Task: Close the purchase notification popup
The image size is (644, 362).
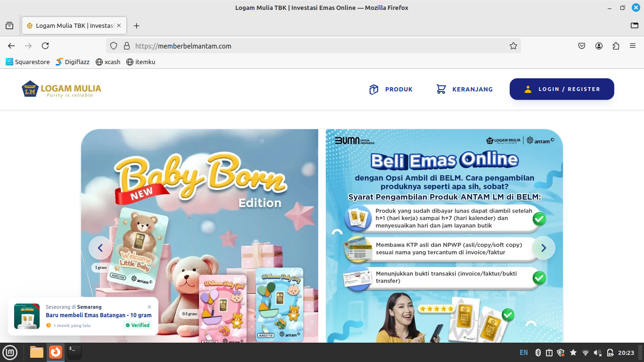Action: pos(149,307)
